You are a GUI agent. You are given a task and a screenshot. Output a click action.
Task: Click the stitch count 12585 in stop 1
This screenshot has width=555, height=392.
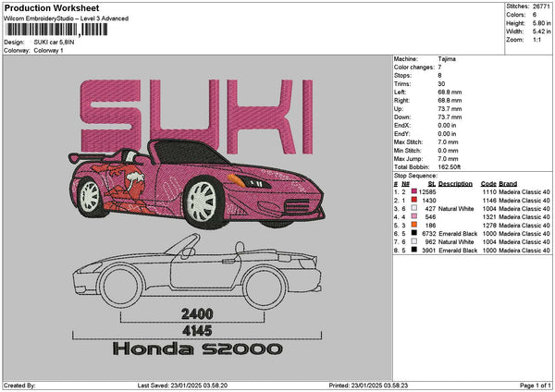pyautogui.click(x=427, y=192)
